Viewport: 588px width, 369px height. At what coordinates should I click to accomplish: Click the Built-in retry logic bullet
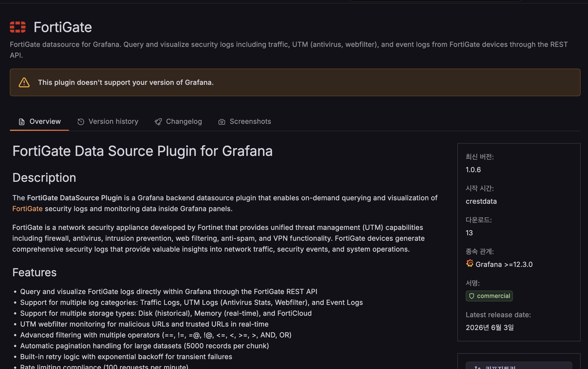tap(126, 357)
